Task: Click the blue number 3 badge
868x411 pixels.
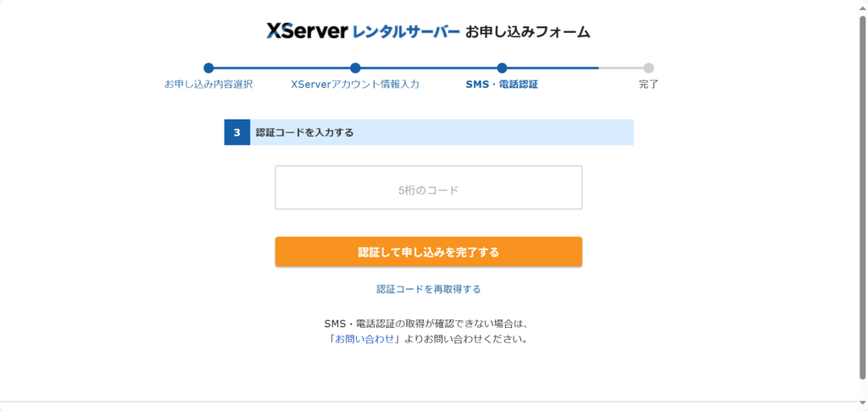Action: tap(237, 132)
